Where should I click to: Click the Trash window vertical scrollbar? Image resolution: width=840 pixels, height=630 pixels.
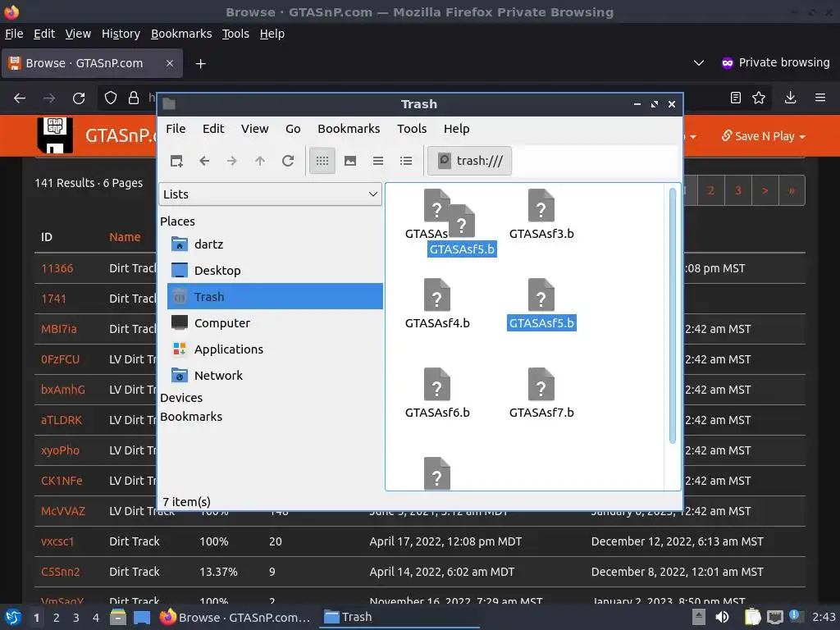[673, 316]
